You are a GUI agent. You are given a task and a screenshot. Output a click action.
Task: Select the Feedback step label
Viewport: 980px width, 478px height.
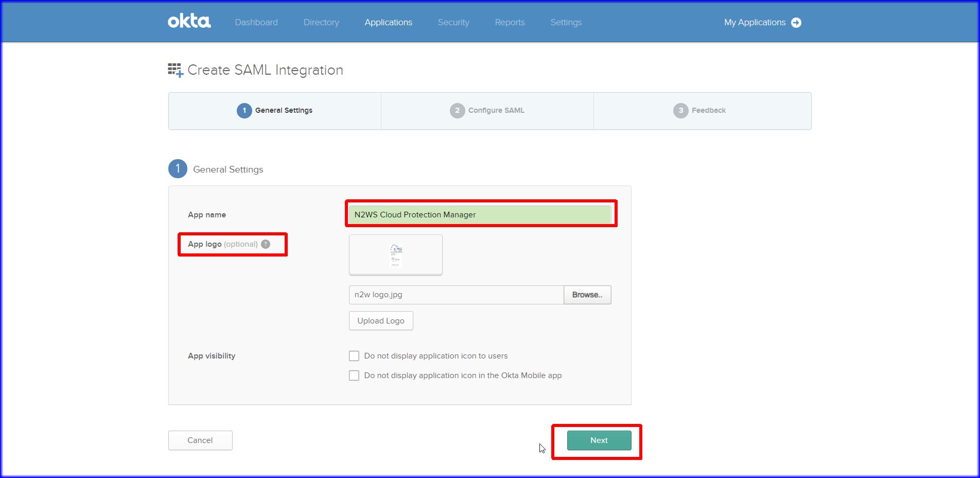pyautogui.click(x=709, y=110)
